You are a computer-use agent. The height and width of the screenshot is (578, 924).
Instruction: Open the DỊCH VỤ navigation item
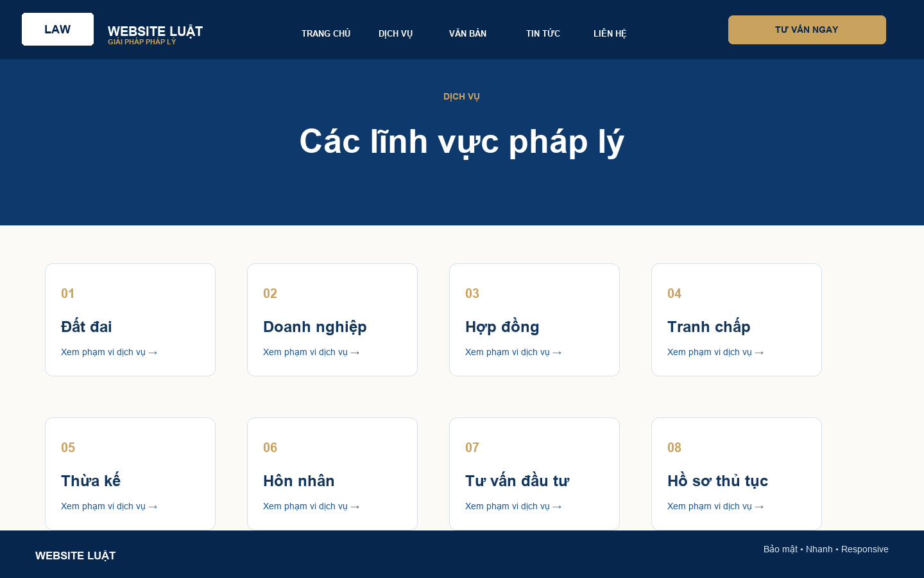coord(395,33)
